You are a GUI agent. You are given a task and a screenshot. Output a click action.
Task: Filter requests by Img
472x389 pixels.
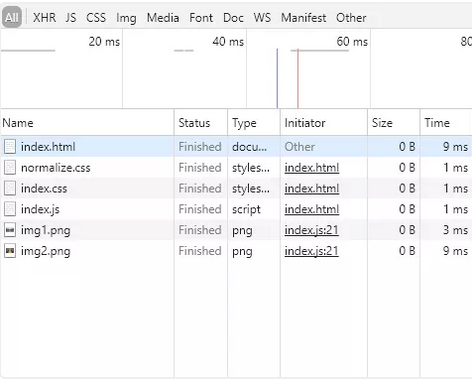click(x=126, y=18)
